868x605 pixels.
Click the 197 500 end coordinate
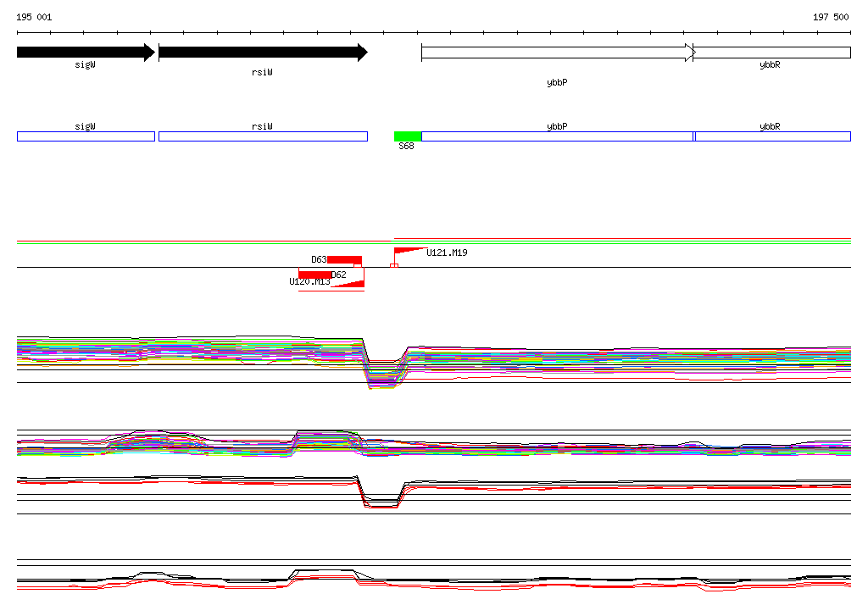click(831, 17)
